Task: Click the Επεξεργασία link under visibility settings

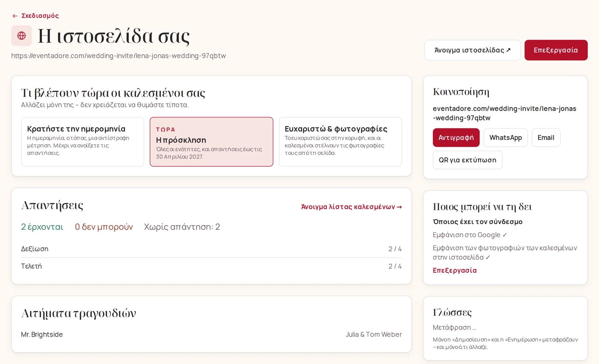Action: pos(454,270)
